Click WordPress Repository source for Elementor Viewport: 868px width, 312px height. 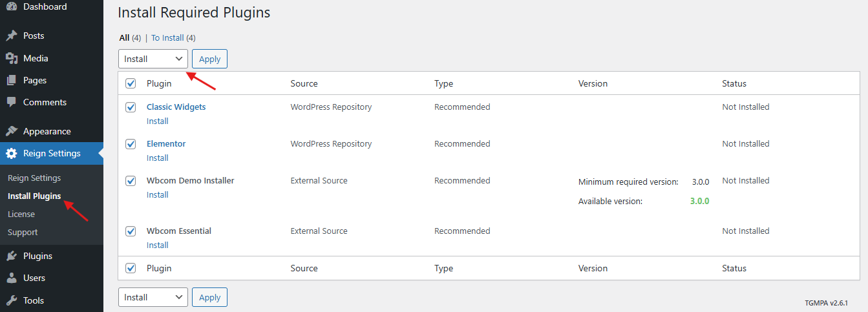331,143
